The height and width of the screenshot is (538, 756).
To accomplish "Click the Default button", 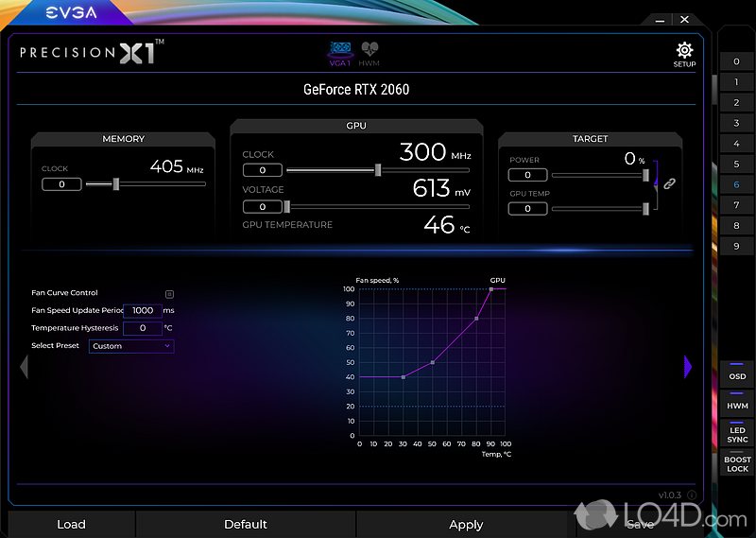I will tap(246, 525).
